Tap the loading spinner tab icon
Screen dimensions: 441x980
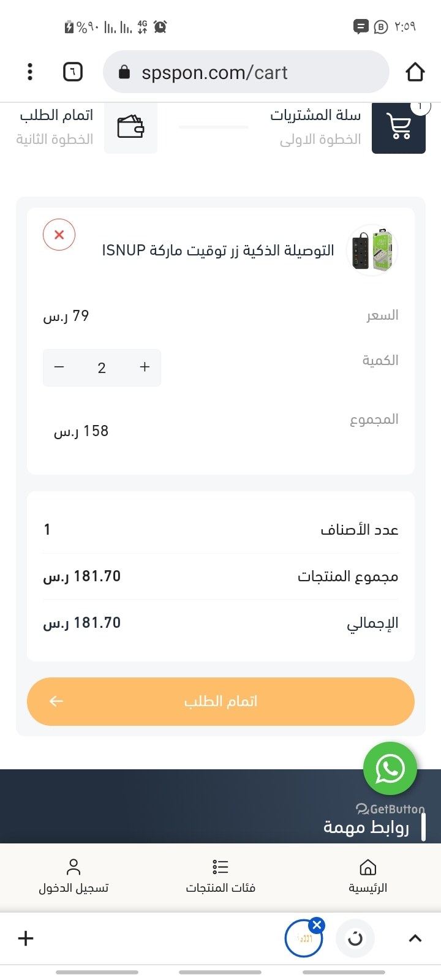355,938
